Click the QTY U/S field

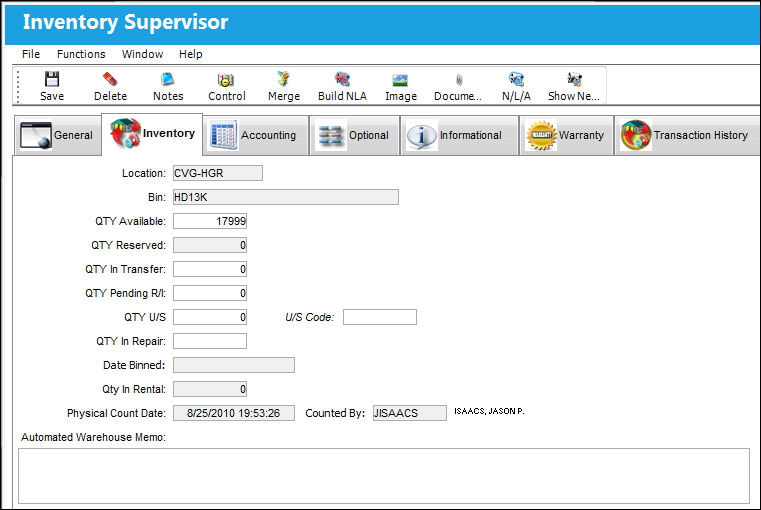point(210,317)
